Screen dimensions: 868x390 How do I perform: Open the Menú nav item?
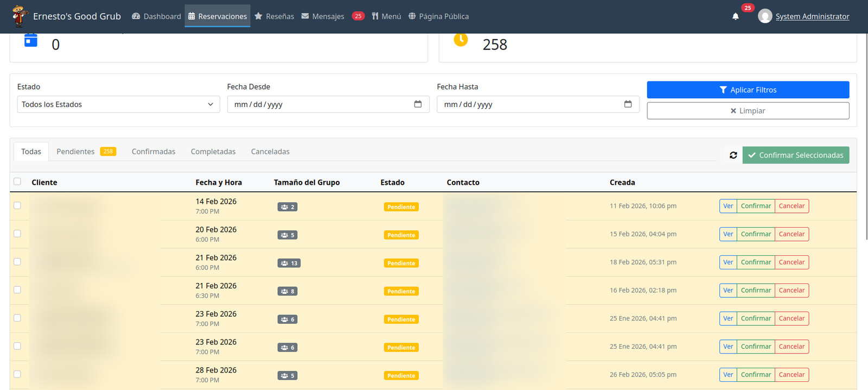(386, 16)
